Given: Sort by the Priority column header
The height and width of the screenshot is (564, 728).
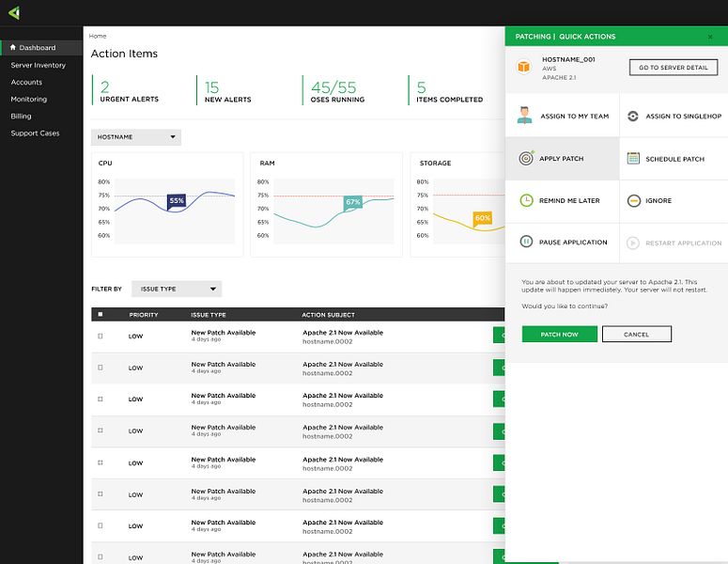Looking at the screenshot, I should 144,315.
